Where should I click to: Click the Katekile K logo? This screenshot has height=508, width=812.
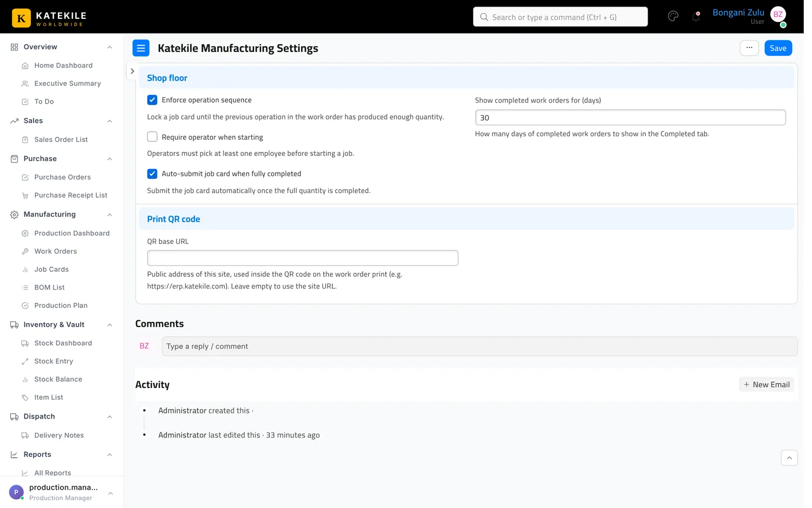21,18
